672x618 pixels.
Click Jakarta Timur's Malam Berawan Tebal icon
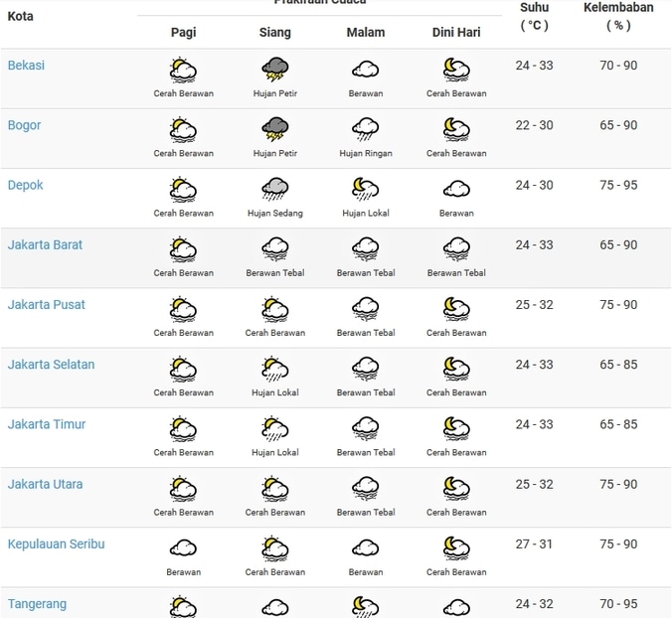coord(366,428)
